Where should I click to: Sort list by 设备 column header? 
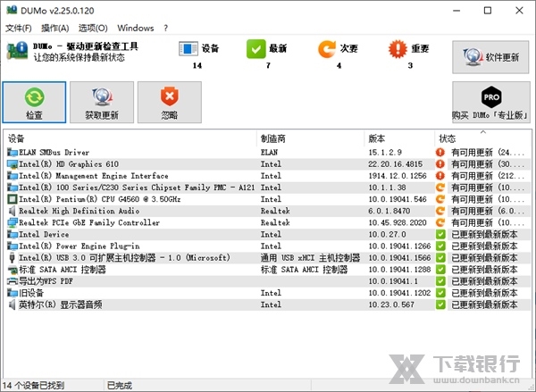[x=130, y=138]
